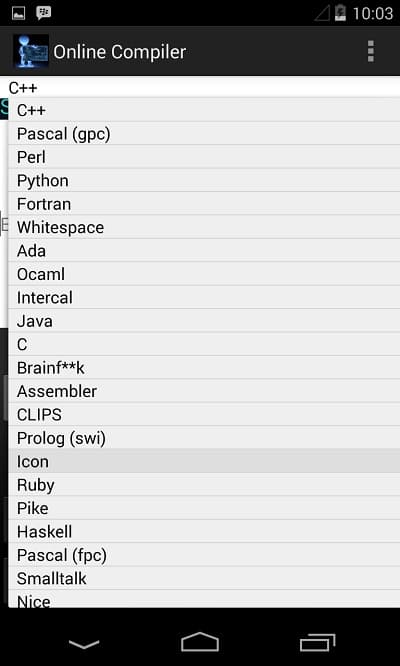This screenshot has height=666, width=400.
Task: Open the recent apps button
Action: point(317,643)
